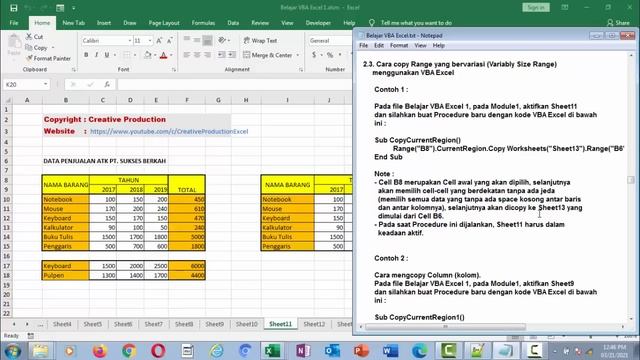Apply center text alignment

tap(197, 55)
